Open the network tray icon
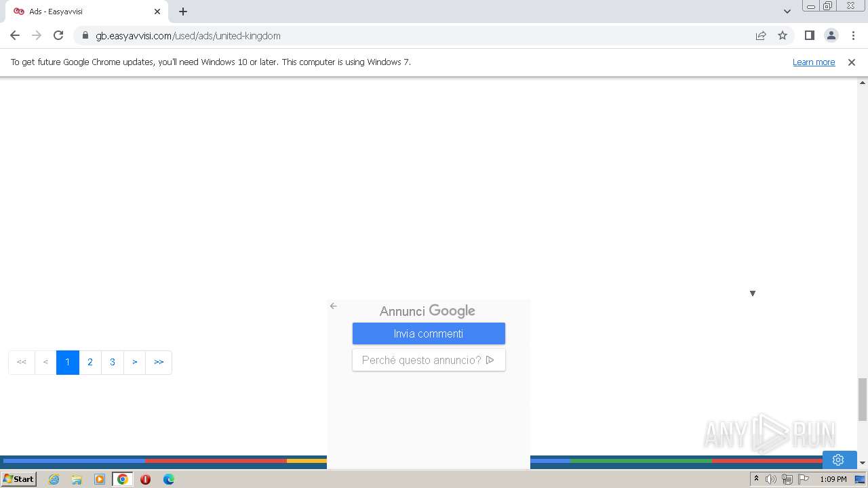This screenshot has height=488, width=868. pos(787,479)
